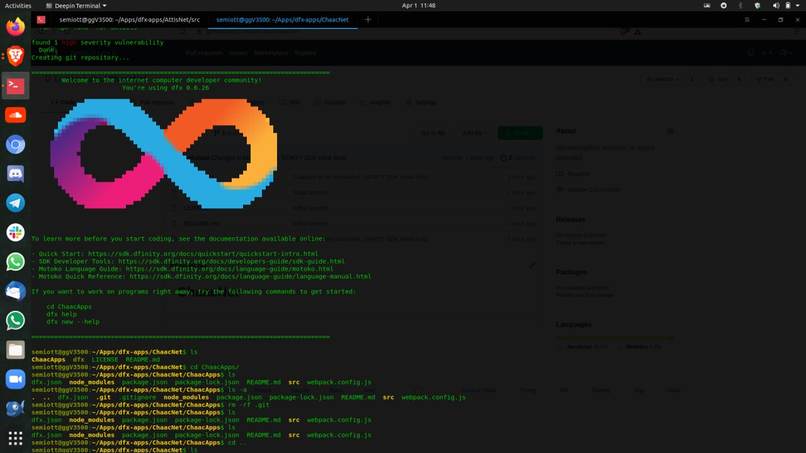
Task: Click the suggested 'dfx help' command
Action: click(61, 314)
